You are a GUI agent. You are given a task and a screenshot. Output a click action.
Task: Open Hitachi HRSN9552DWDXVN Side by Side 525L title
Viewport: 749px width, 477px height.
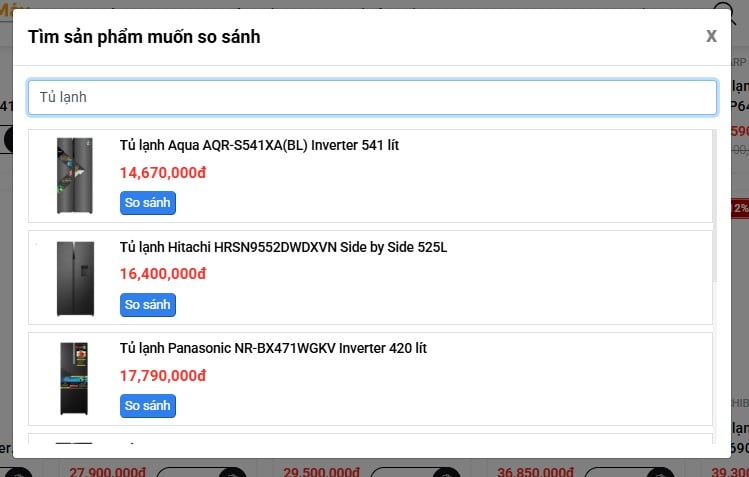(x=283, y=247)
